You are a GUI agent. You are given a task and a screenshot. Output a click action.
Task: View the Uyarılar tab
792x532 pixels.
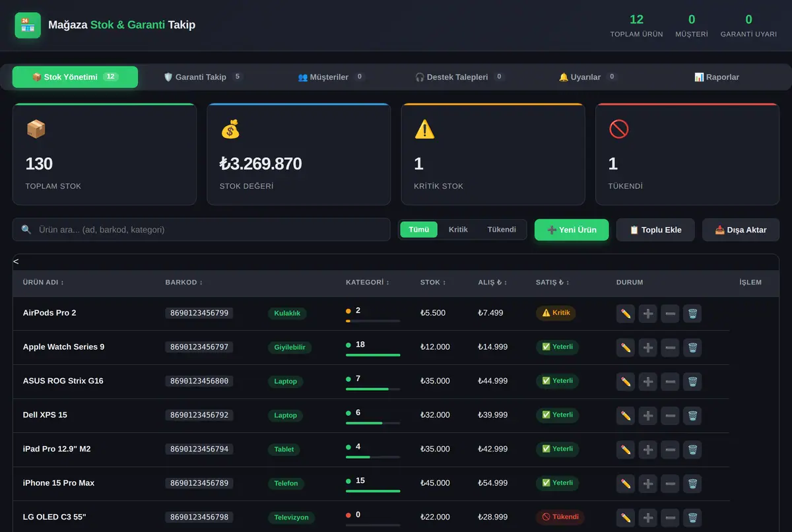tap(587, 77)
